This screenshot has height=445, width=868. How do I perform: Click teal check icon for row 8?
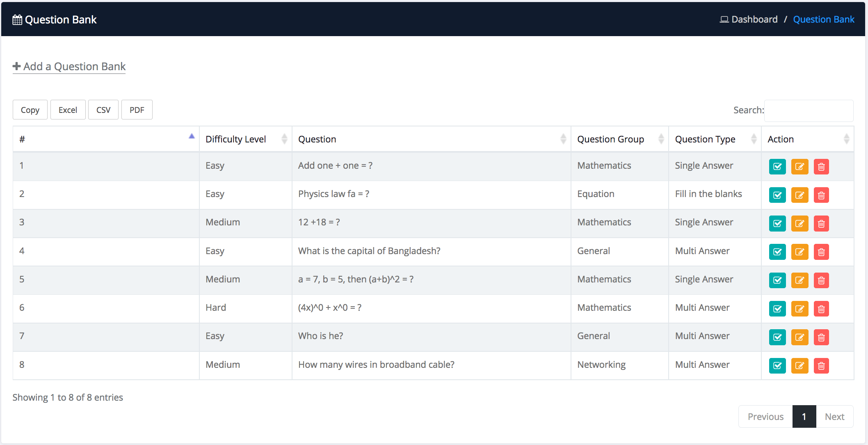pyautogui.click(x=777, y=365)
